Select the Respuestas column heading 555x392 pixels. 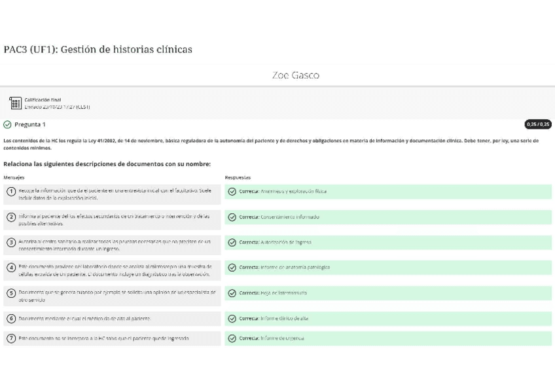(238, 177)
